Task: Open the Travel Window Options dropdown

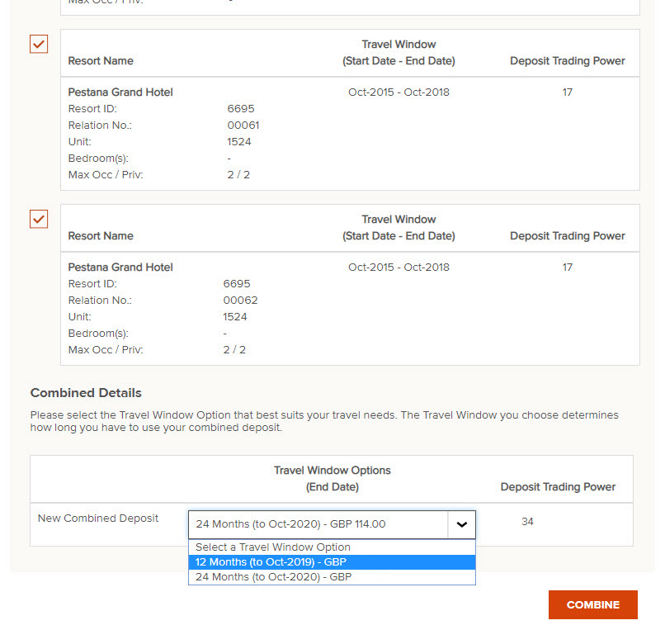Action: coord(332,524)
